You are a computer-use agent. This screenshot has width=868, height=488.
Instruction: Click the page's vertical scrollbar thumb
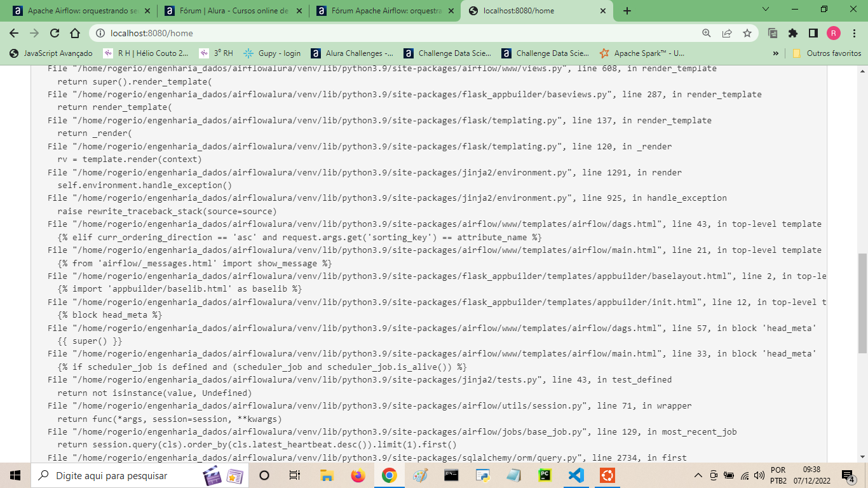(862, 303)
